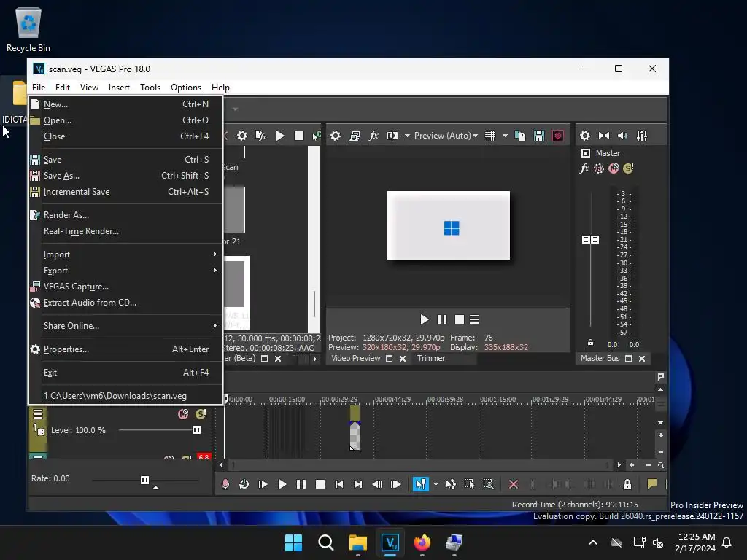Click the Rate scrub slider handle
Image resolution: width=747 pixels, height=560 pixels.
pyautogui.click(x=145, y=480)
